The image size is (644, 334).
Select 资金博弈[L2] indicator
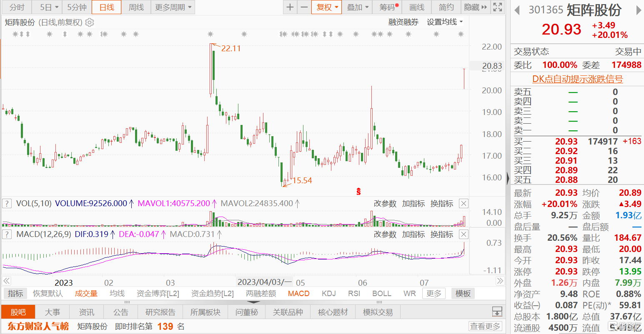click(x=158, y=294)
